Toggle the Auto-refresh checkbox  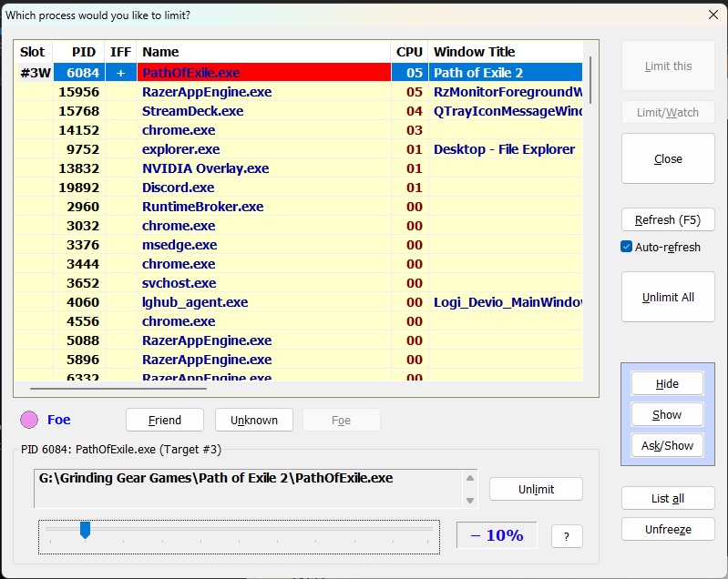click(x=626, y=247)
